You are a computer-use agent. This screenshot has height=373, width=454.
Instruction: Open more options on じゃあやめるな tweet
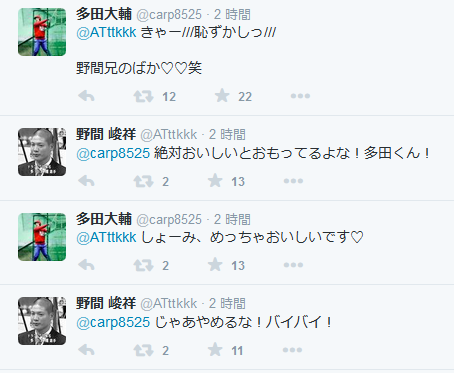point(292,350)
